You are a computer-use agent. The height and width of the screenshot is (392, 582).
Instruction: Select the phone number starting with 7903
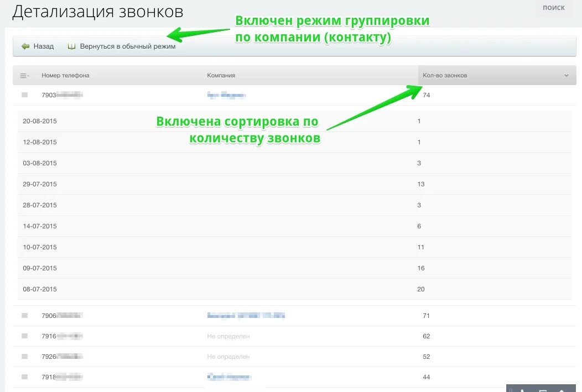[62, 95]
